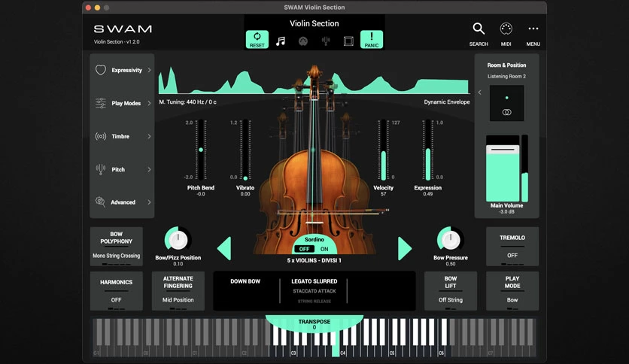This screenshot has width=629, height=364.
Task: Open the music note presets icon
Action: (281, 41)
